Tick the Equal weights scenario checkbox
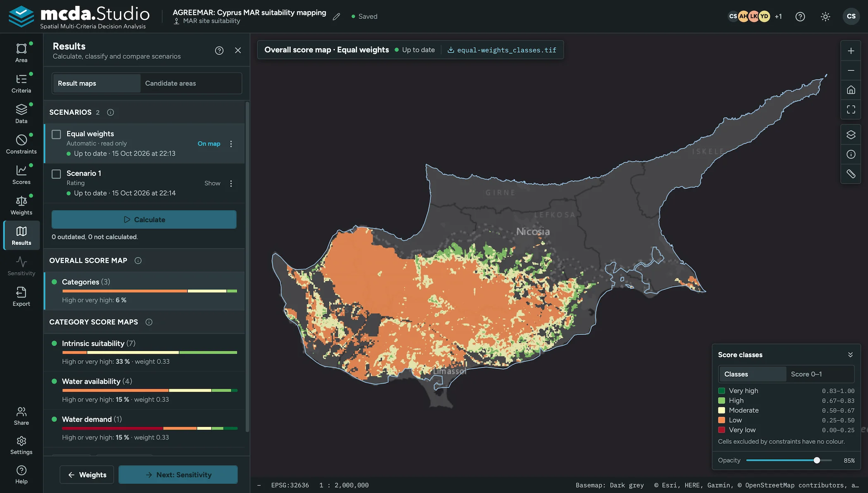 coord(56,134)
